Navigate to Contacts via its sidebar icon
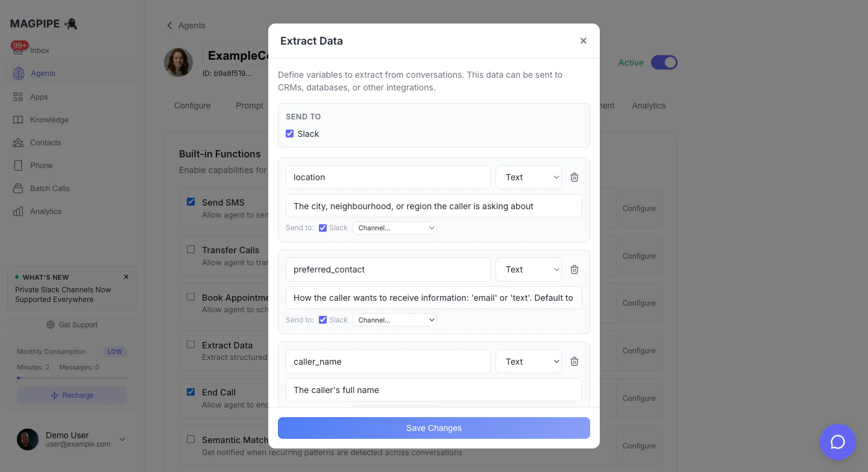 point(18,142)
